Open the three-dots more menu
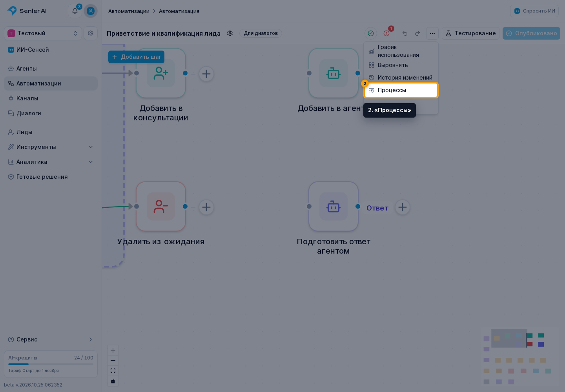This screenshot has height=392, width=565. pyautogui.click(x=432, y=33)
